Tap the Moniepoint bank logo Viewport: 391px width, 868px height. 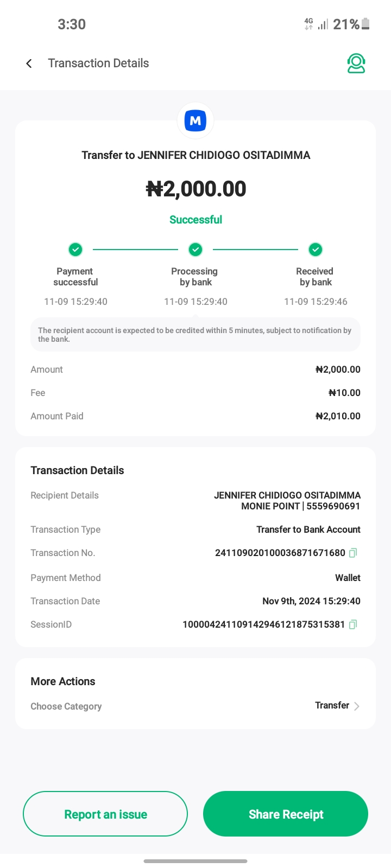195,120
